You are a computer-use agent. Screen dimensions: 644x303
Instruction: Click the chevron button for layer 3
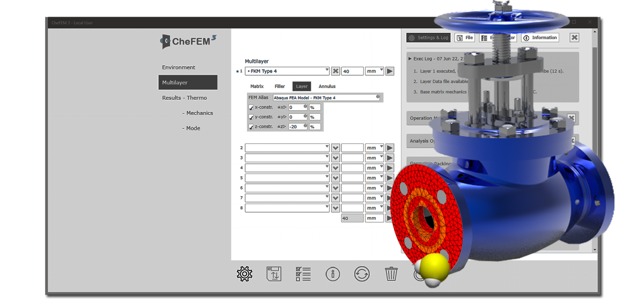tap(335, 158)
